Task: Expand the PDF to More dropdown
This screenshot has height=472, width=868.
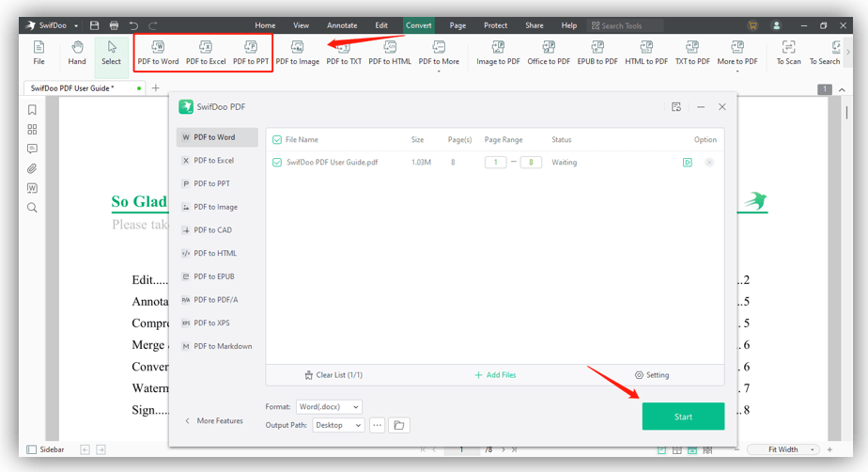Action: (439, 55)
